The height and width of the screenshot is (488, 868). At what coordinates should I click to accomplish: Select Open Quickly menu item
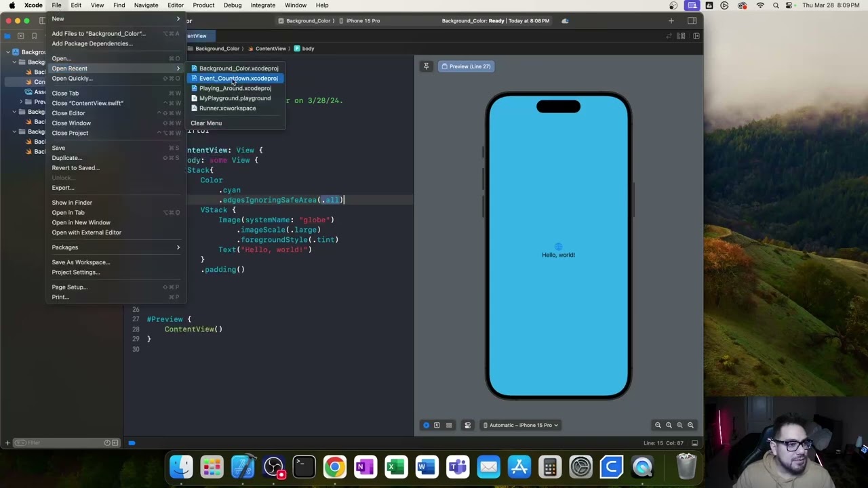click(x=116, y=78)
